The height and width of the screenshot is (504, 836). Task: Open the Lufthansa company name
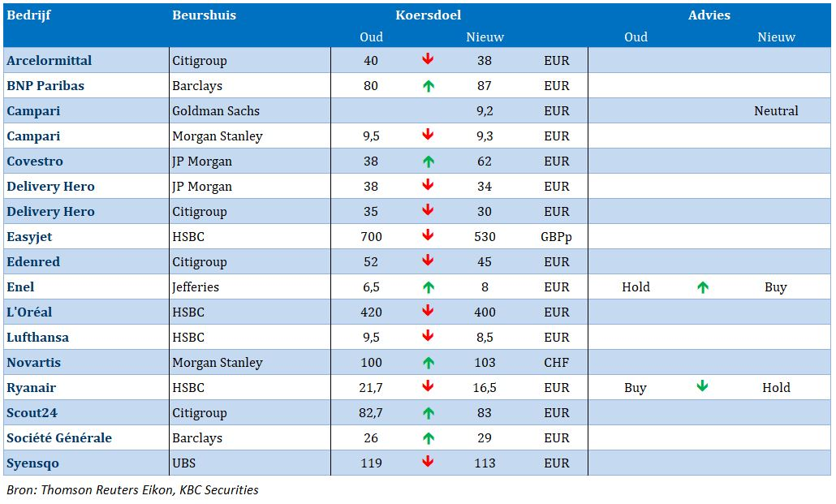[37, 337]
